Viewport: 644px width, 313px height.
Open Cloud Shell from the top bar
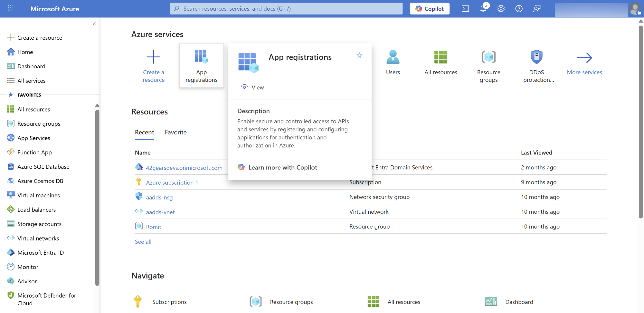pos(465,9)
